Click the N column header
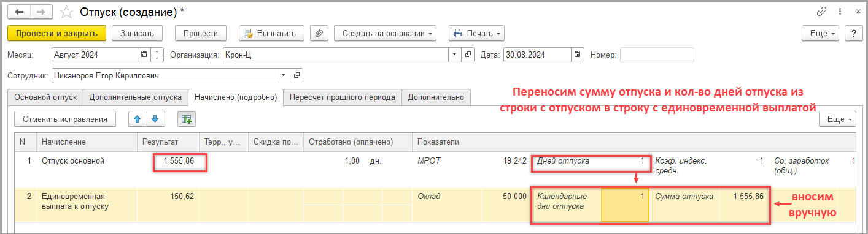 26,142
